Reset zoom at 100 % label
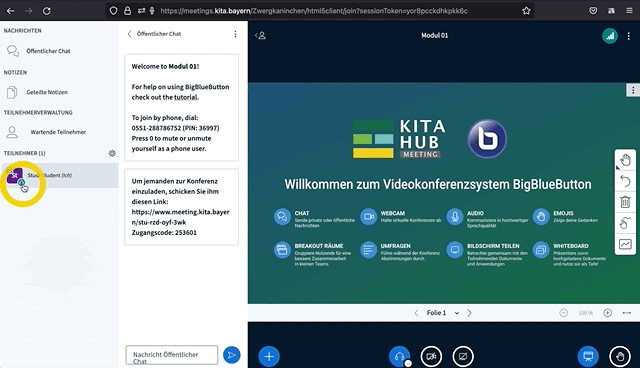Screen dimensions: 640x368 pyautogui.click(x=585, y=313)
